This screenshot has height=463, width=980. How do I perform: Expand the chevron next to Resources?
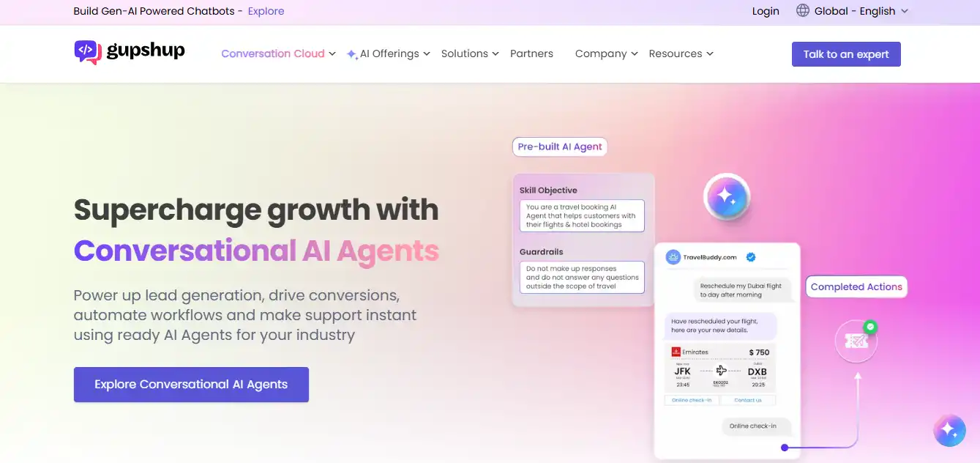(x=710, y=53)
